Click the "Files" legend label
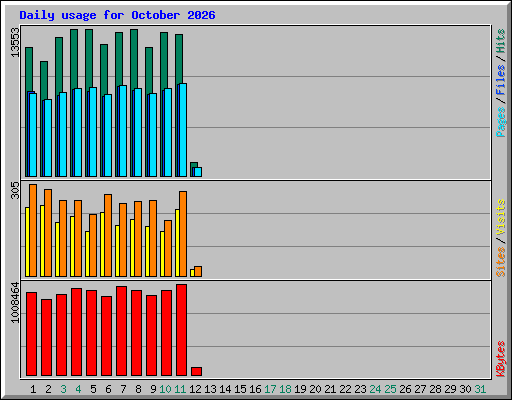 pyautogui.click(x=500, y=80)
